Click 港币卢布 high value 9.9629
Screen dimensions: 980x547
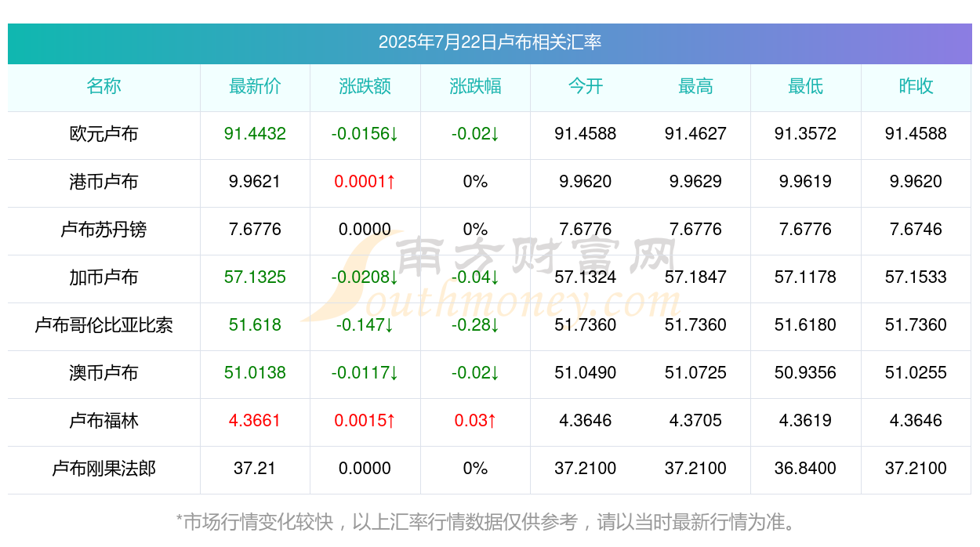click(695, 182)
